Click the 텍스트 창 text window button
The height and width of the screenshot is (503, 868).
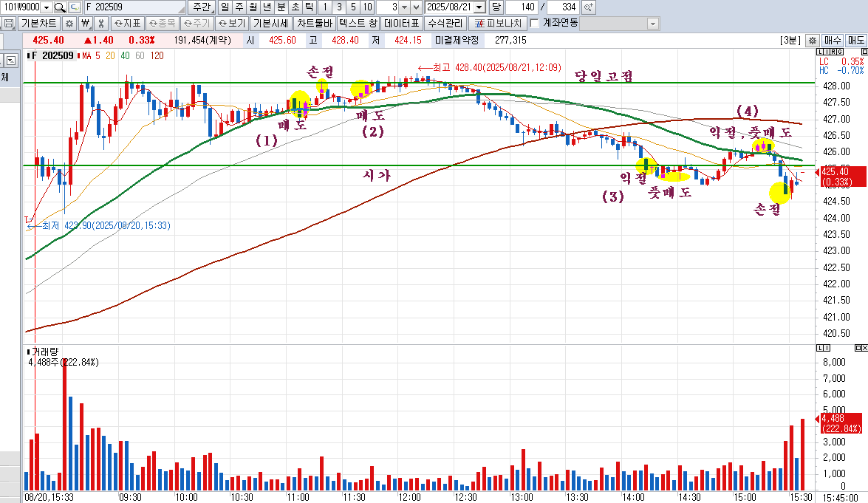tap(358, 23)
